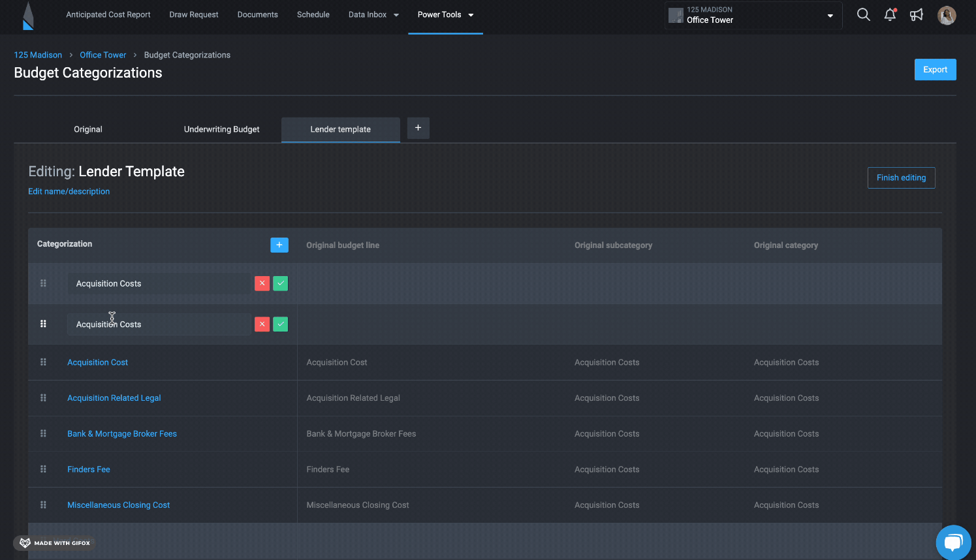Viewport: 976px width, 560px height.
Task: Switch to the Underwriting Budget tab
Action: click(x=222, y=129)
